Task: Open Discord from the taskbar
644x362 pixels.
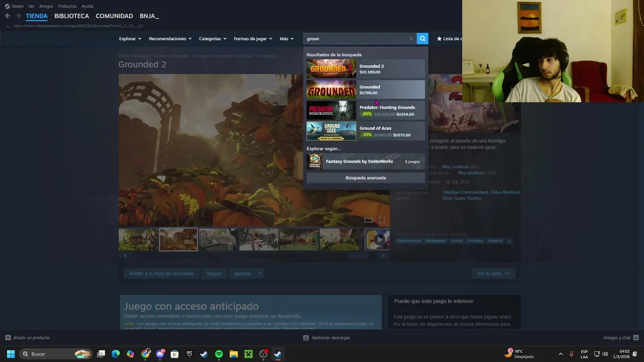Action: coord(160,354)
